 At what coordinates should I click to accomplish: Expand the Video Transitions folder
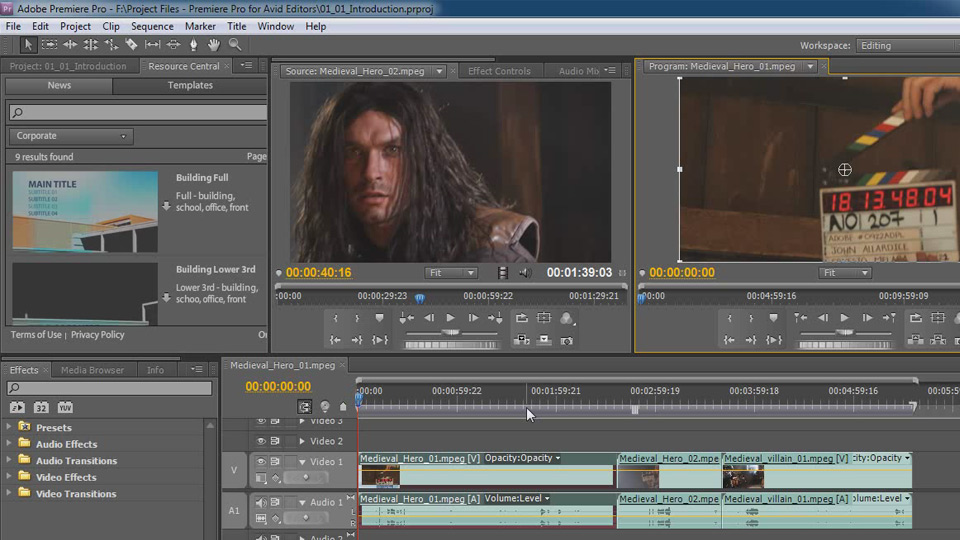point(9,493)
